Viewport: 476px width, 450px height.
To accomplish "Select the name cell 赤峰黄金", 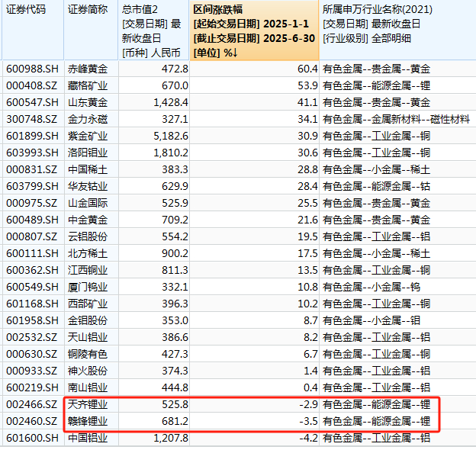I will pyautogui.click(x=88, y=69).
